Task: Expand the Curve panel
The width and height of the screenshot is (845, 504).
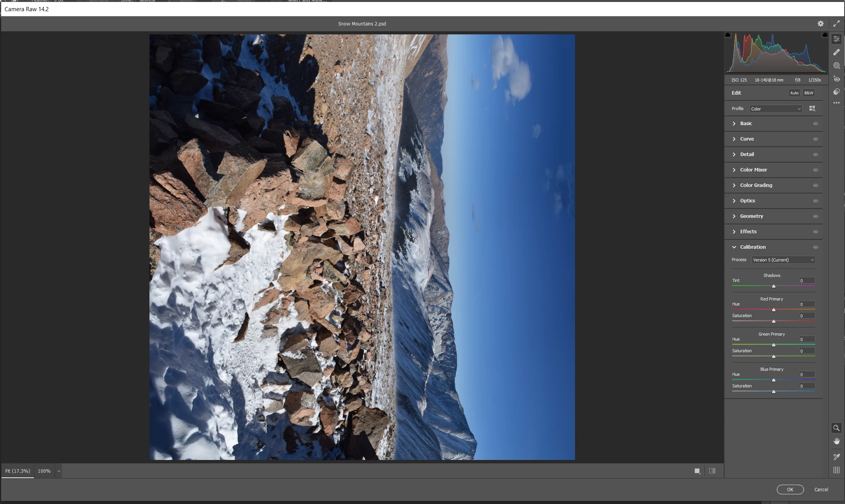Action: tap(747, 139)
